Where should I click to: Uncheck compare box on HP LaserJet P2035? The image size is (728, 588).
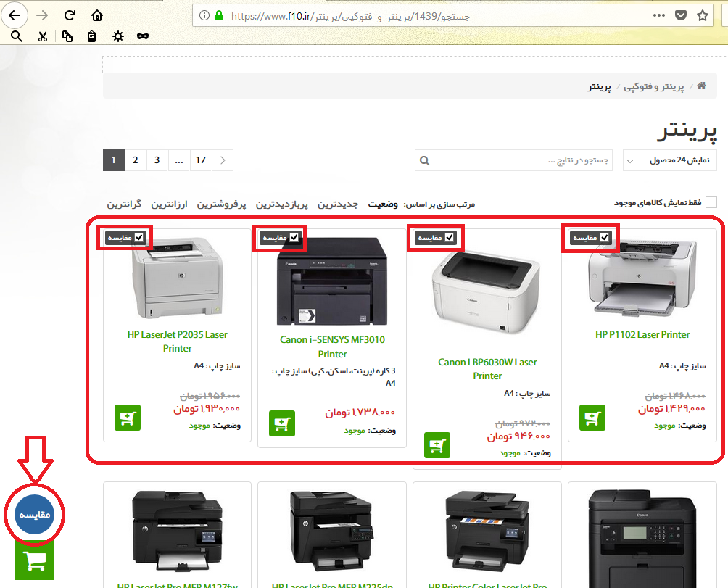pos(138,237)
